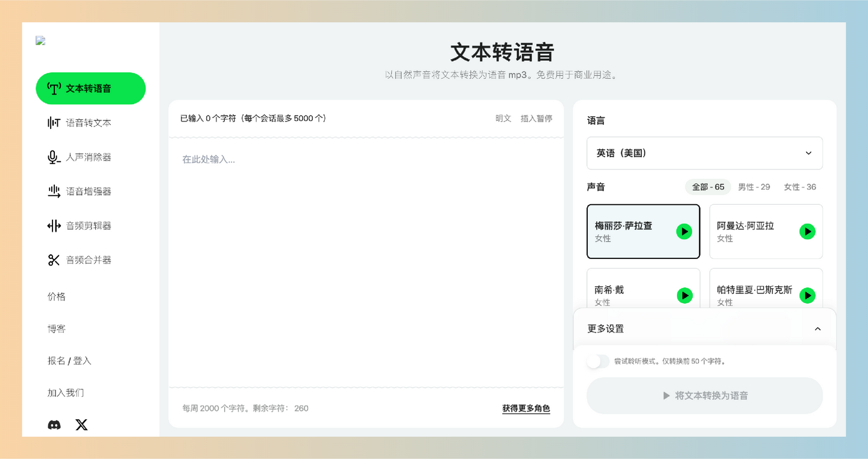Open the Discord community icon
The width and height of the screenshot is (868, 459).
(55, 425)
